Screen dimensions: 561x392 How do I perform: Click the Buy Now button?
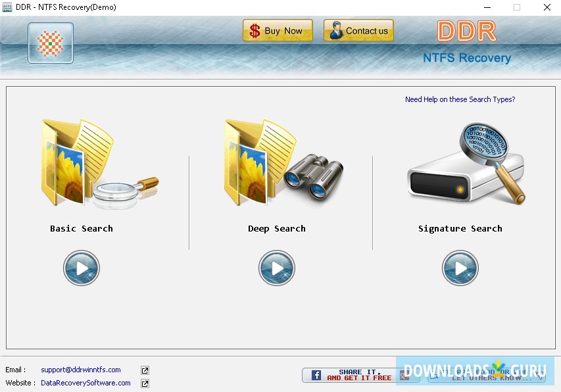[x=278, y=31]
